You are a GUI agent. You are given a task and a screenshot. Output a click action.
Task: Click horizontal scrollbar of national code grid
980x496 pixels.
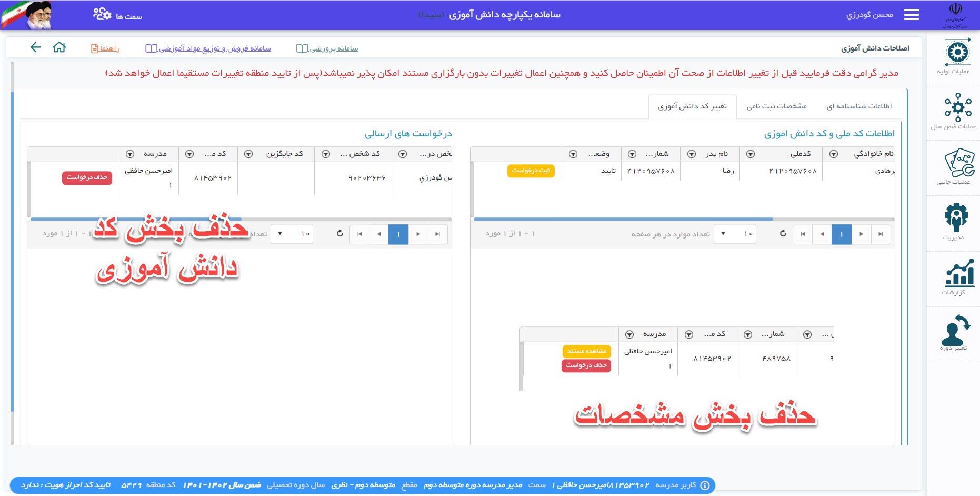(x=623, y=219)
